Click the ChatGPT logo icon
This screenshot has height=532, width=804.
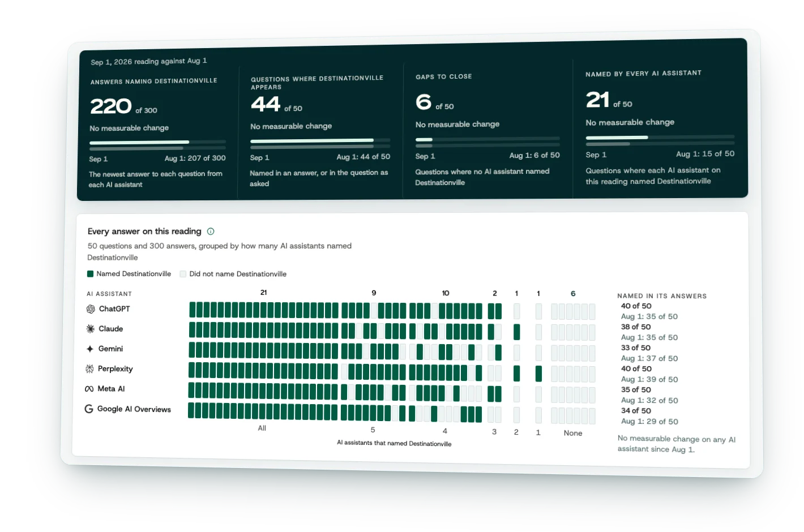[91, 309]
